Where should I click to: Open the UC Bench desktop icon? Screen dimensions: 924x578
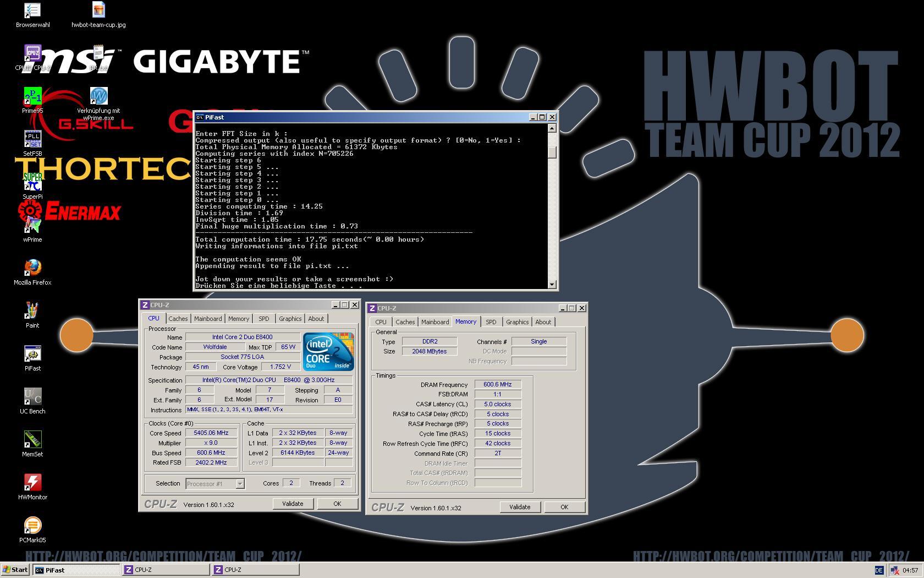32,401
